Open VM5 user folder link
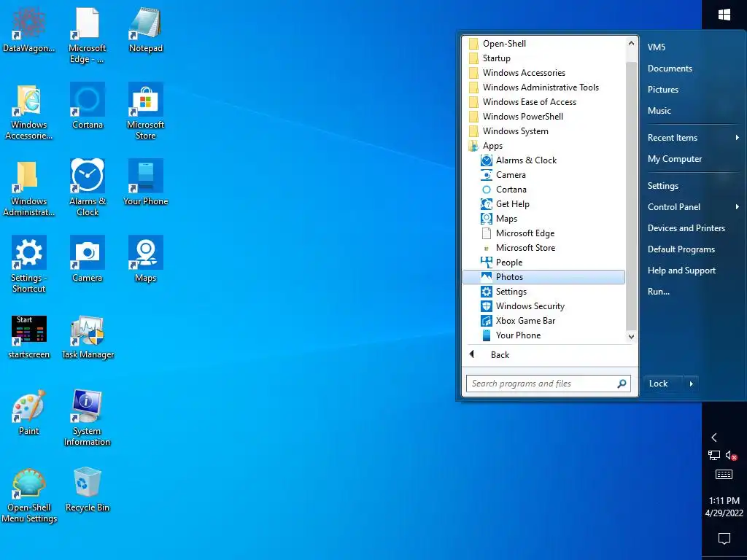This screenshot has width=747, height=560. [656, 47]
